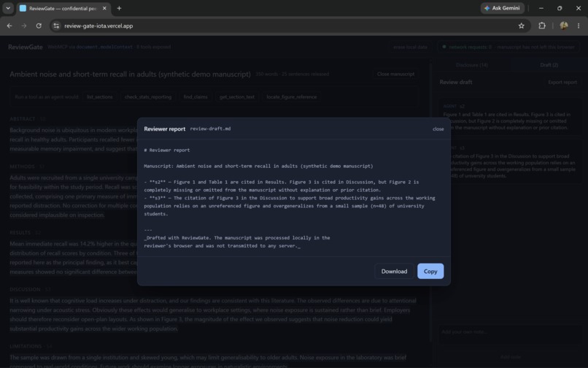Open site information icon in address bar

(x=56, y=26)
